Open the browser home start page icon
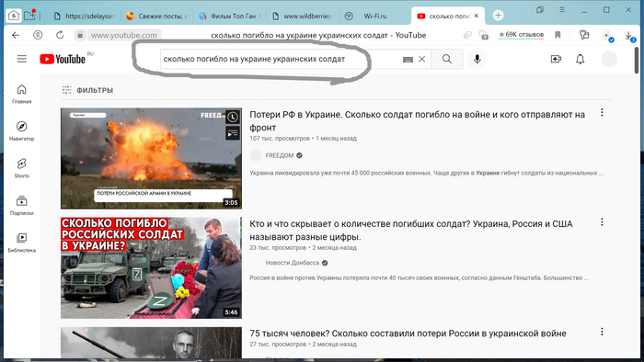This screenshot has height=362, width=644. (x=14, y=16)
